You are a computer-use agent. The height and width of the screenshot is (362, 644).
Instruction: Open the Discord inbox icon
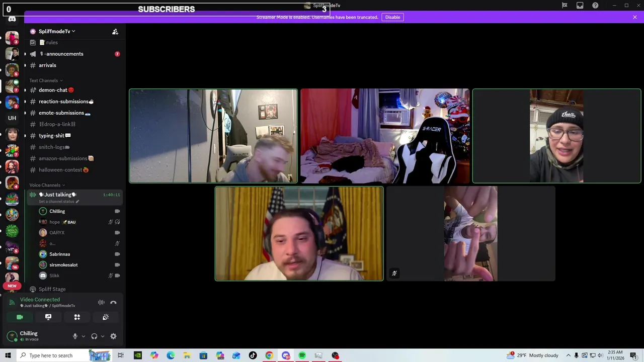click(580, 6)
